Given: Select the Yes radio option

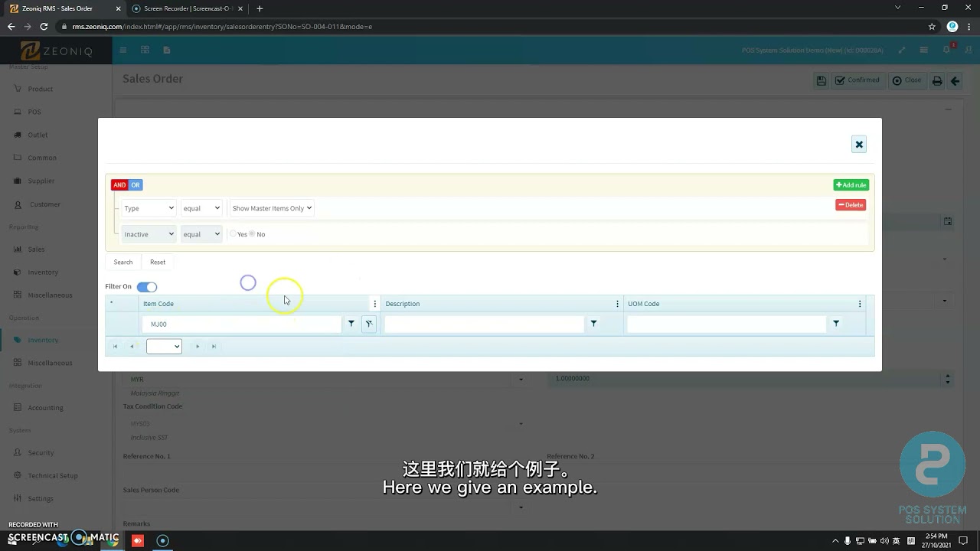Looking at the screenshot, I should (x=234, y=233).
